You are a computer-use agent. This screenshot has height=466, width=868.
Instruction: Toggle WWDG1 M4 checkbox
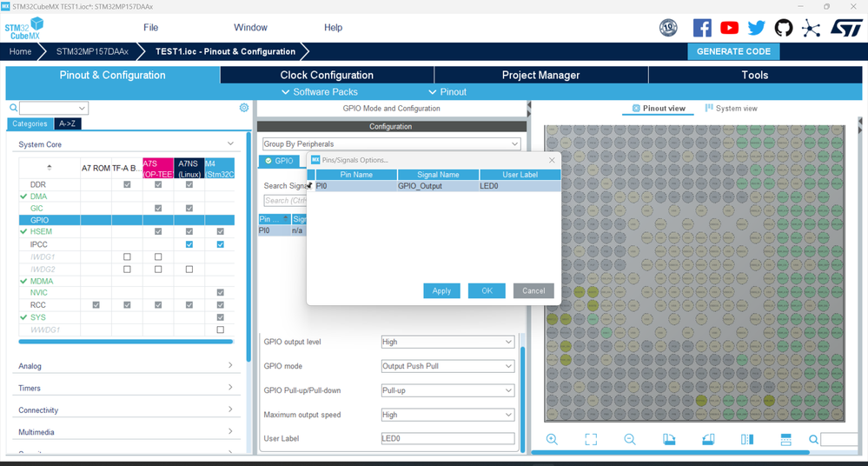[x=221, y=330]
